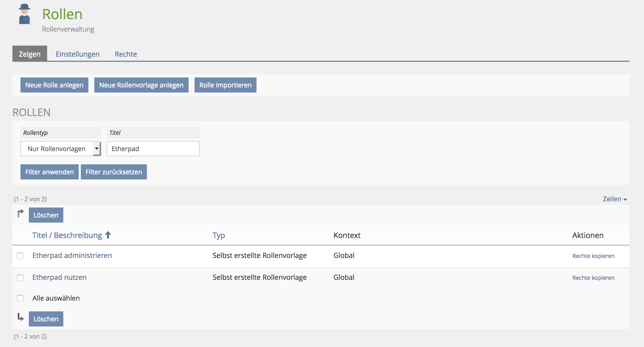Enable the Alle auswählen checkbox
Viewport: 644px width, 347px height.
pos(20,298)
